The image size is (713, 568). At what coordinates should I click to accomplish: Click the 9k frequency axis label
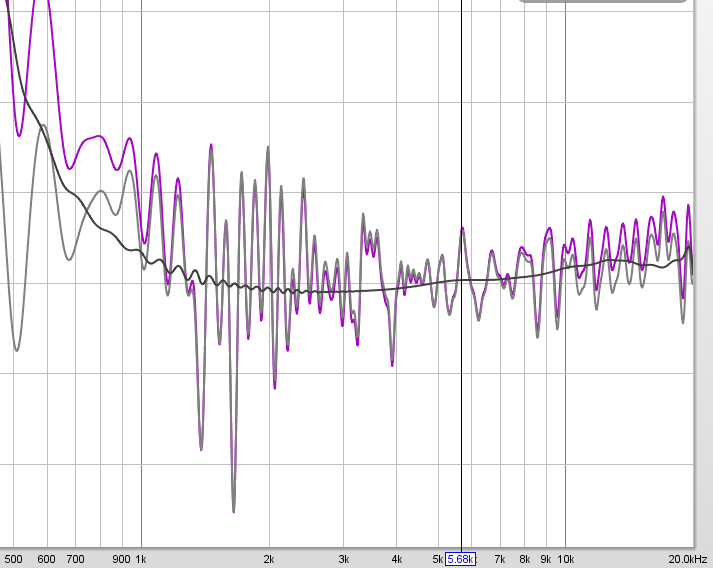point(546,559)
